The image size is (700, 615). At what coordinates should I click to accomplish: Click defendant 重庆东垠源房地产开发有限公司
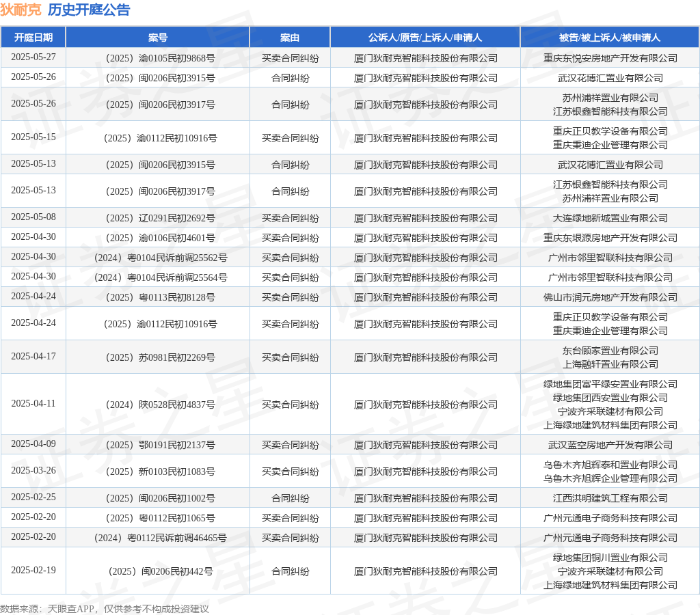point(610,238)
